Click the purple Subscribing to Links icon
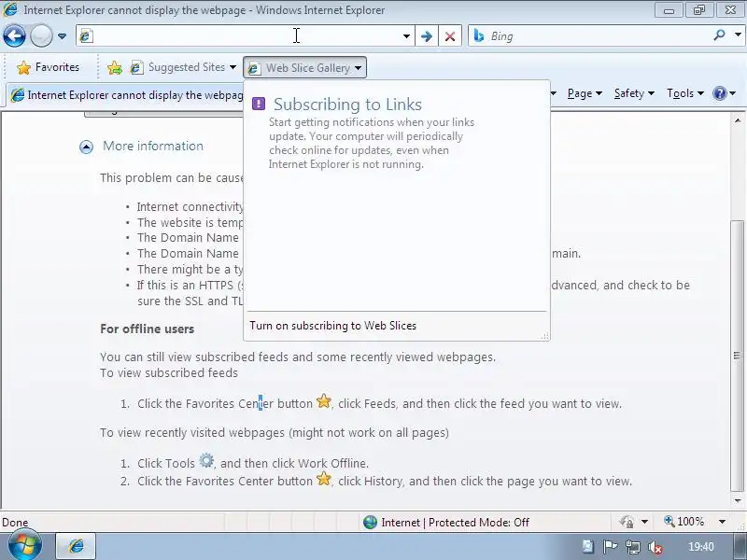 [x=259, y=104]
